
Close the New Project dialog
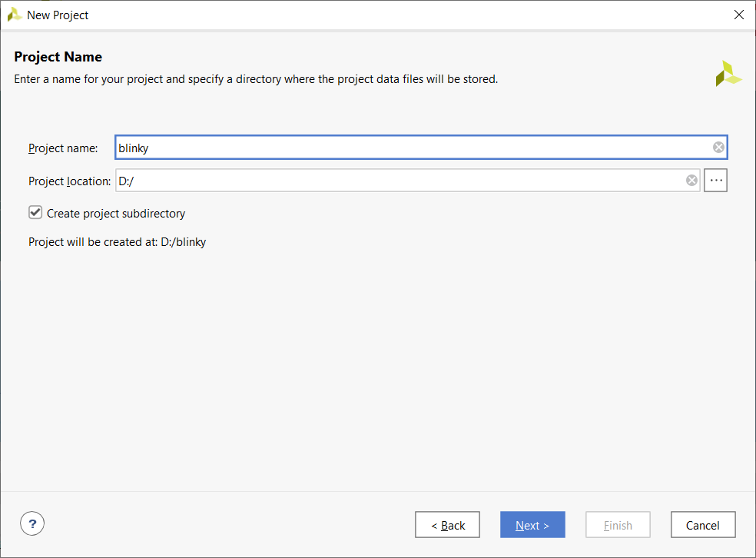point(738,15)
